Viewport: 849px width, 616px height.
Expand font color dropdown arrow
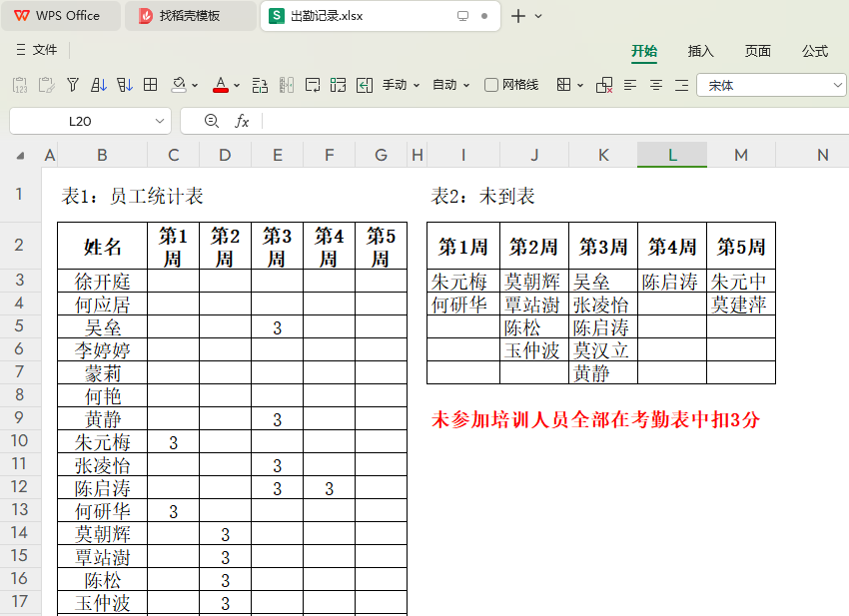pyautogui.click(x=237, y=85)
